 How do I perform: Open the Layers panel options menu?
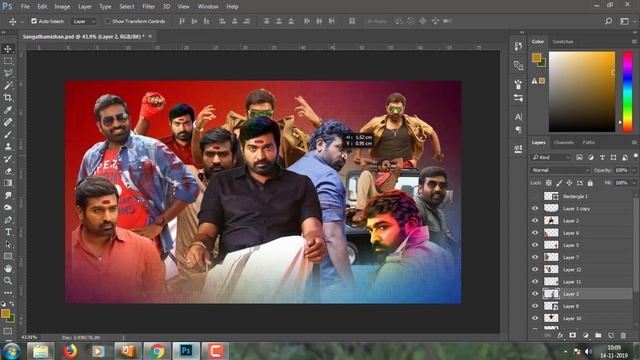(x=634, y=142)
